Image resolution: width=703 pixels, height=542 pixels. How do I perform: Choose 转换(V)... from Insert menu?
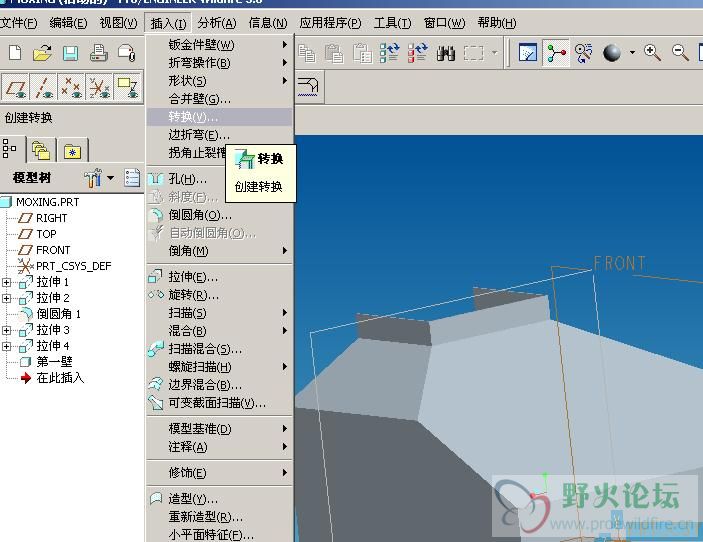(x=220, y=117)
